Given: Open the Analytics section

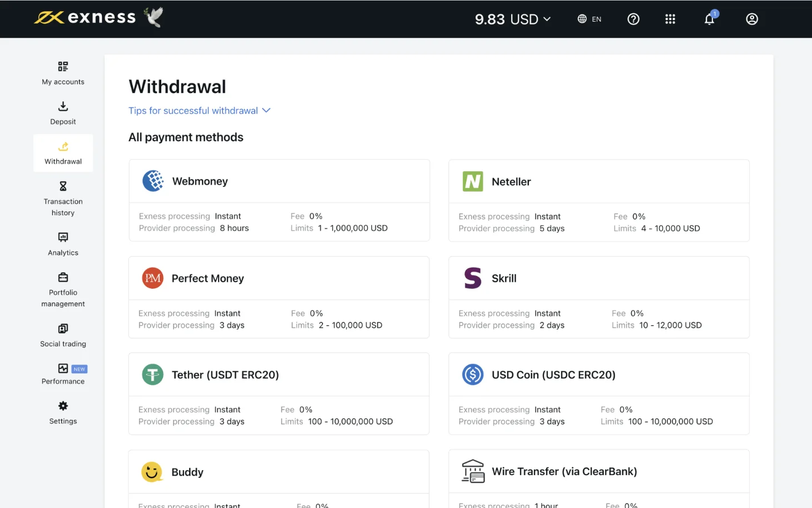Looking at the screenshot, I should tap(63, 244).
